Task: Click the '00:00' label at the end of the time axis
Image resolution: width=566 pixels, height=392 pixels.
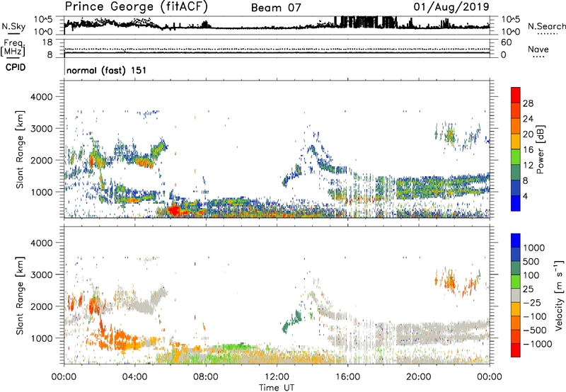Action: 490,377
